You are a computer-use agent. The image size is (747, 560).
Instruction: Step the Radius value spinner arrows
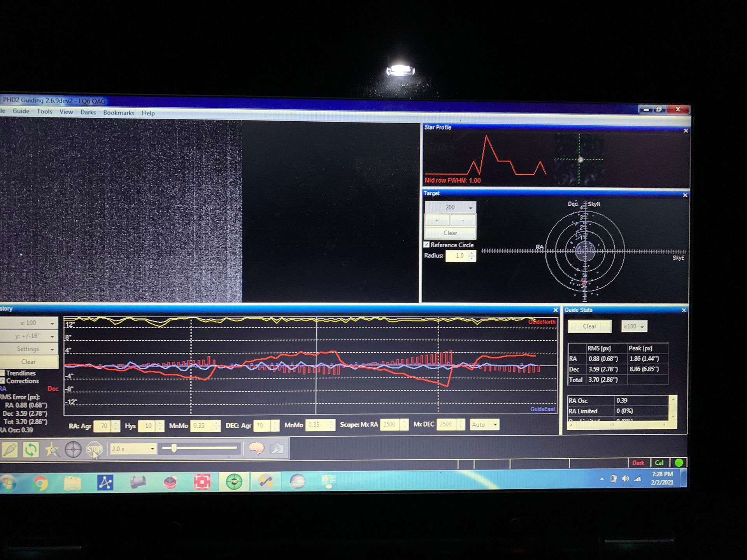tap(472, 256)
